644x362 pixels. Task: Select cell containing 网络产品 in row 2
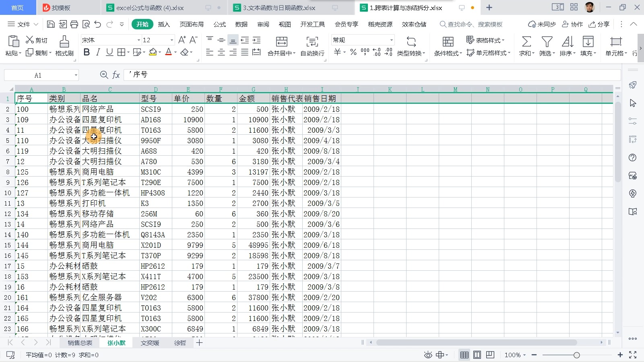[110, 109]
